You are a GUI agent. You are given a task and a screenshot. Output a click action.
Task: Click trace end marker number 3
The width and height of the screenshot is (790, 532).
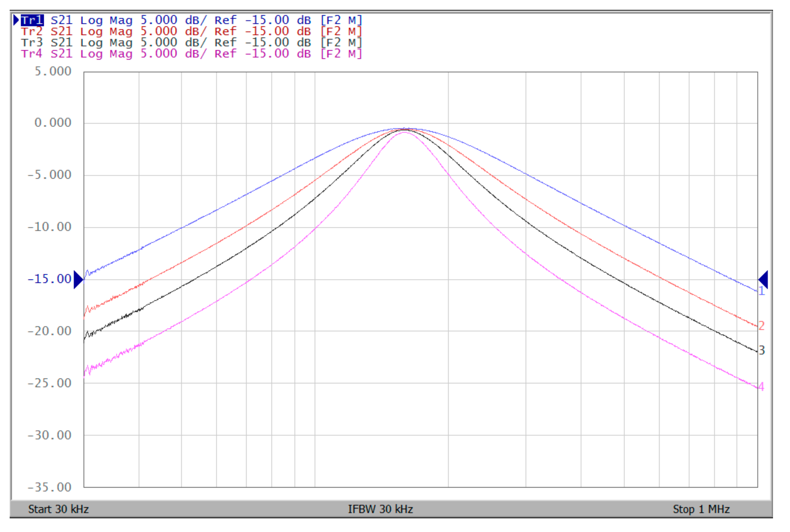[x=761, y=350]
